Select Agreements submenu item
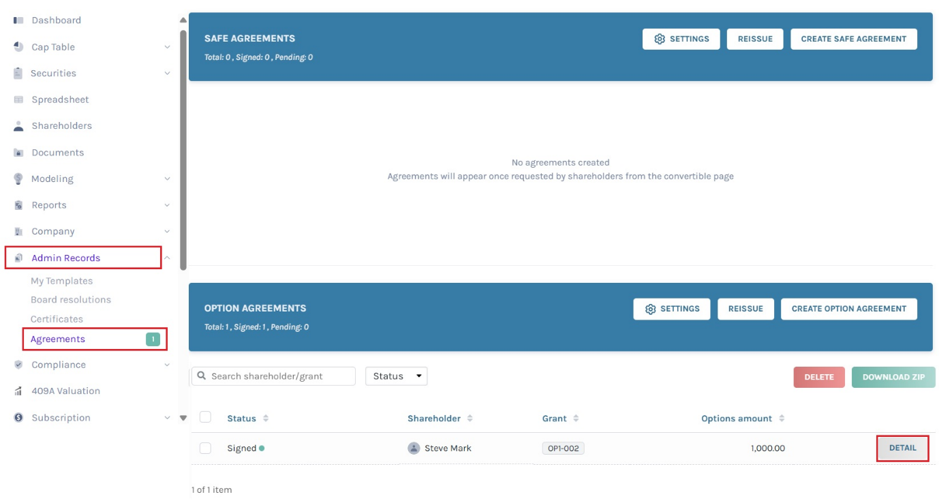939x503 pixels. pos(58,339)
